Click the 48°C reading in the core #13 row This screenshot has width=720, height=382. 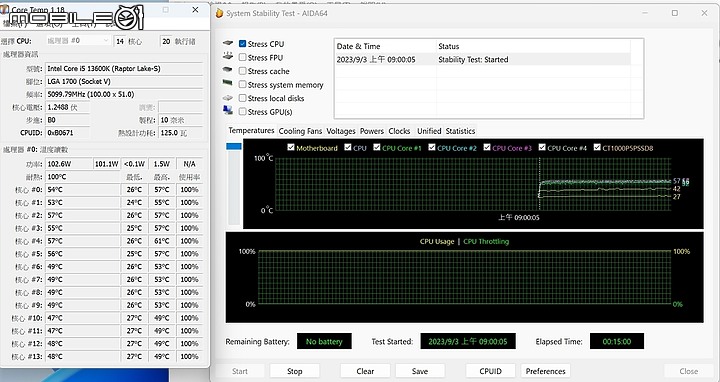[83, 357]
